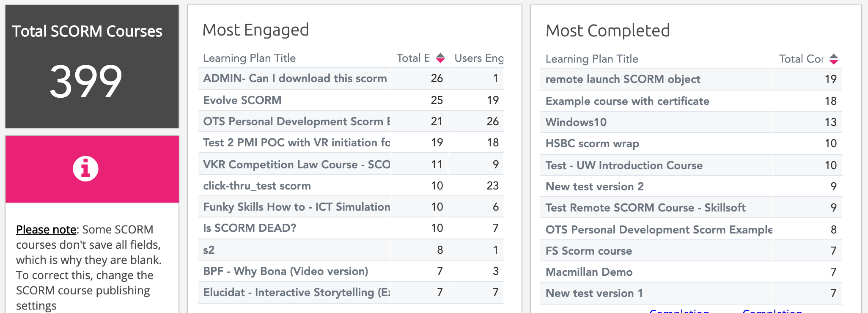Select FS Scorm course row

pyautogui.click(x=588, y=251)
